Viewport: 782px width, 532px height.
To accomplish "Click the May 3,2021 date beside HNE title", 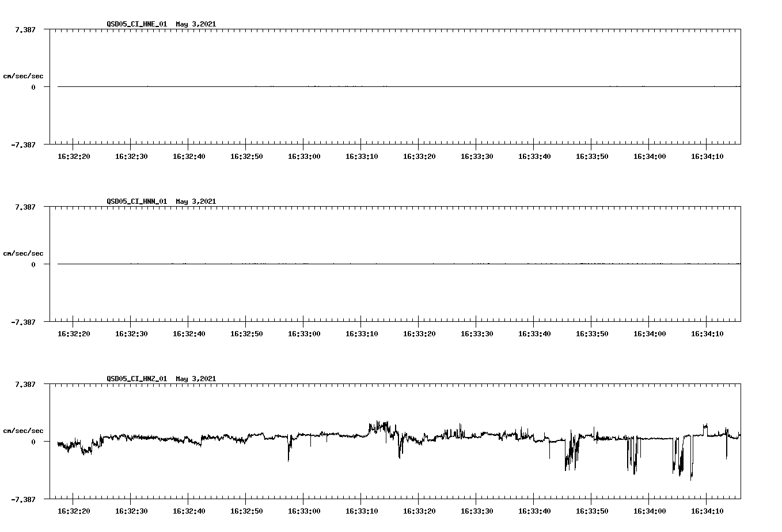I will 196,24.
